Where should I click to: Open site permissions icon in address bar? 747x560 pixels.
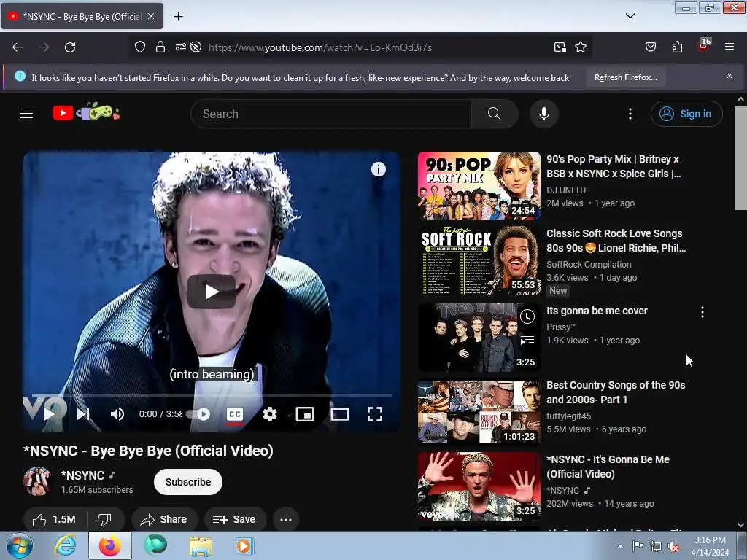181,47
